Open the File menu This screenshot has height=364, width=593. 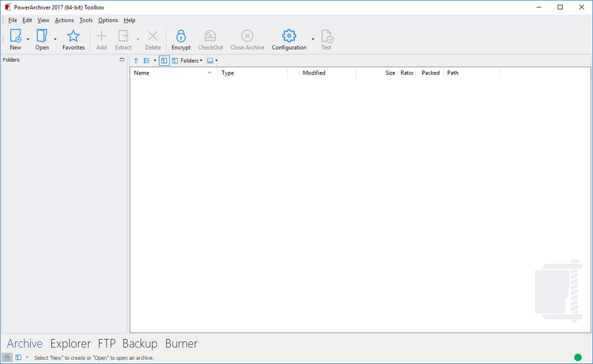(x=13, y=20)
